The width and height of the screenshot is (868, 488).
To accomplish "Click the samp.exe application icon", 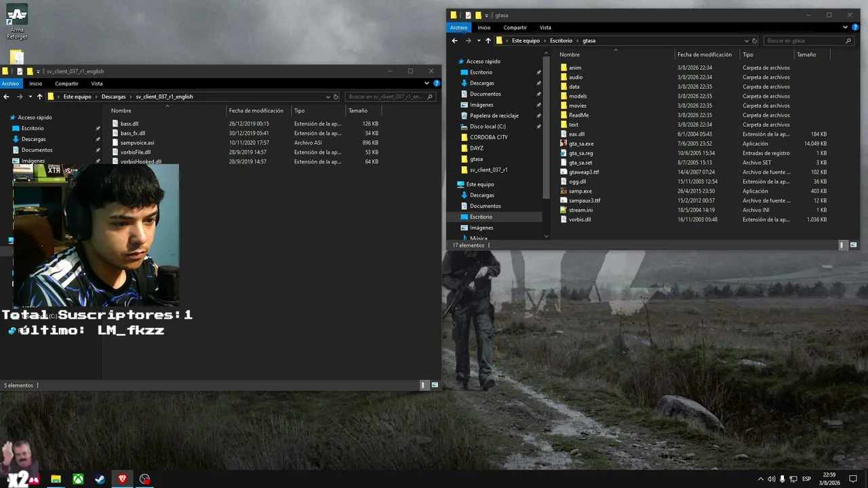I will click(x=564, y=191).
